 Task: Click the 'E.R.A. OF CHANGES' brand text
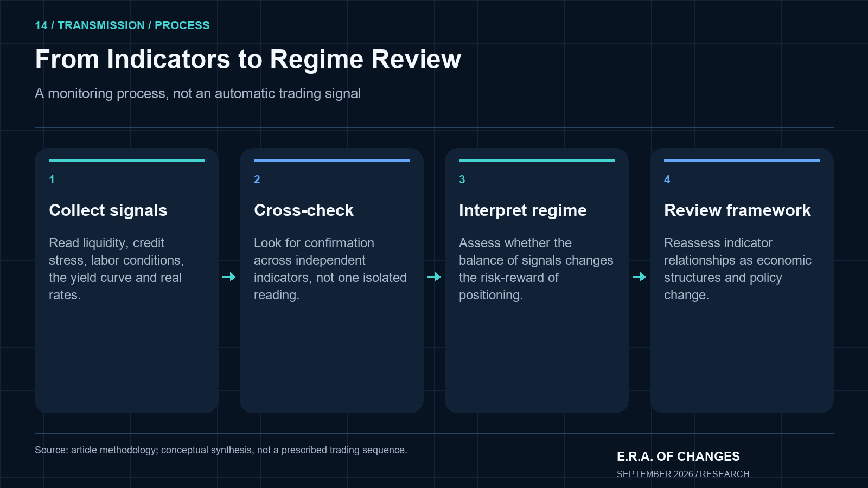point(678,457)
